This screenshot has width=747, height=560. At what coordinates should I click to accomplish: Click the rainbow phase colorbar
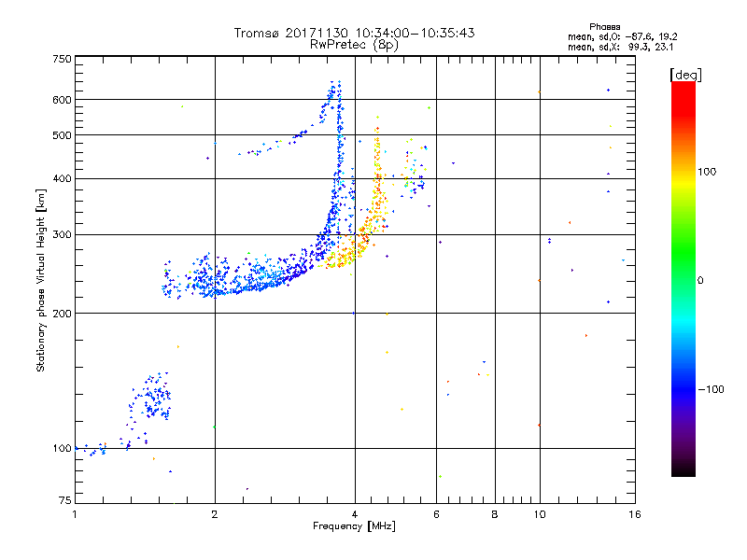(684, 278)
